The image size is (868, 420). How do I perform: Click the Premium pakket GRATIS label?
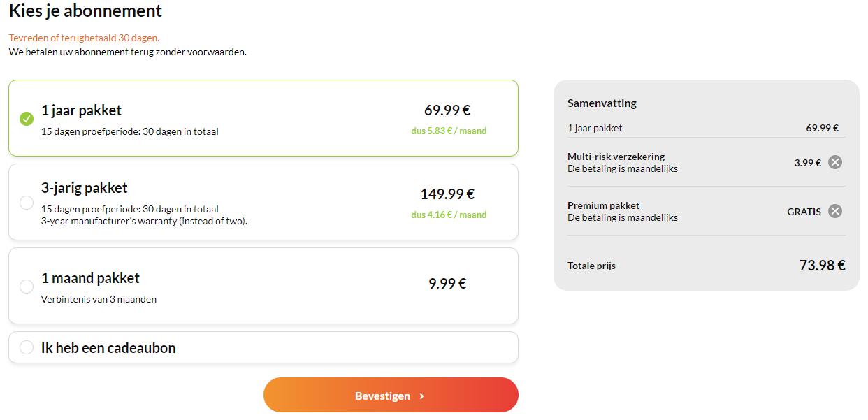804,211
